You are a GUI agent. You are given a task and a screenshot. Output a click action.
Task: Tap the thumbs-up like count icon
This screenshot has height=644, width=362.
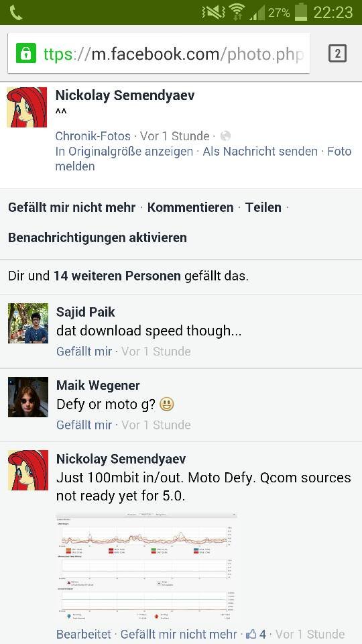[250, 634]
